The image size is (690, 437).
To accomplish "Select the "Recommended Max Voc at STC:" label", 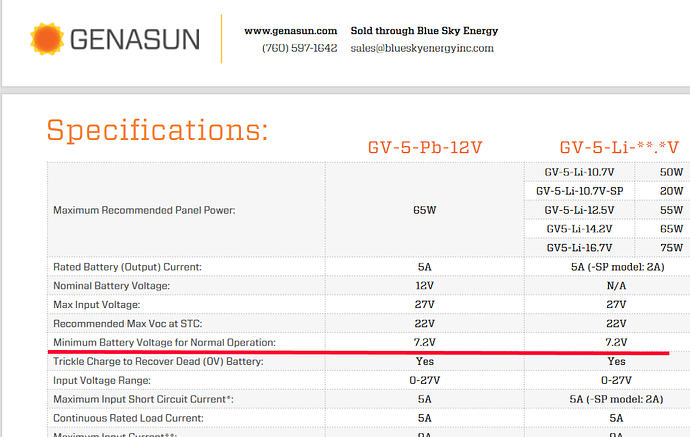I will click(x=128, y=323).
